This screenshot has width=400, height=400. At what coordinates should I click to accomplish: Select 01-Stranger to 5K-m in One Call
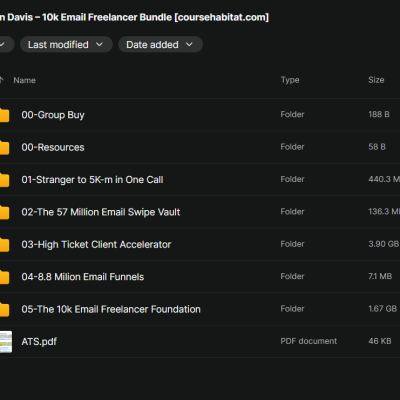(92, 180)
